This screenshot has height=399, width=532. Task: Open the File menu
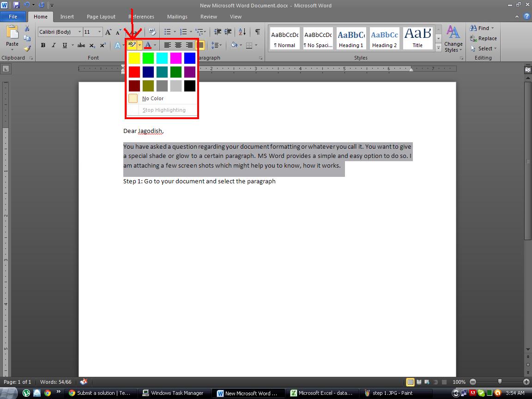[x=13, y=17]
